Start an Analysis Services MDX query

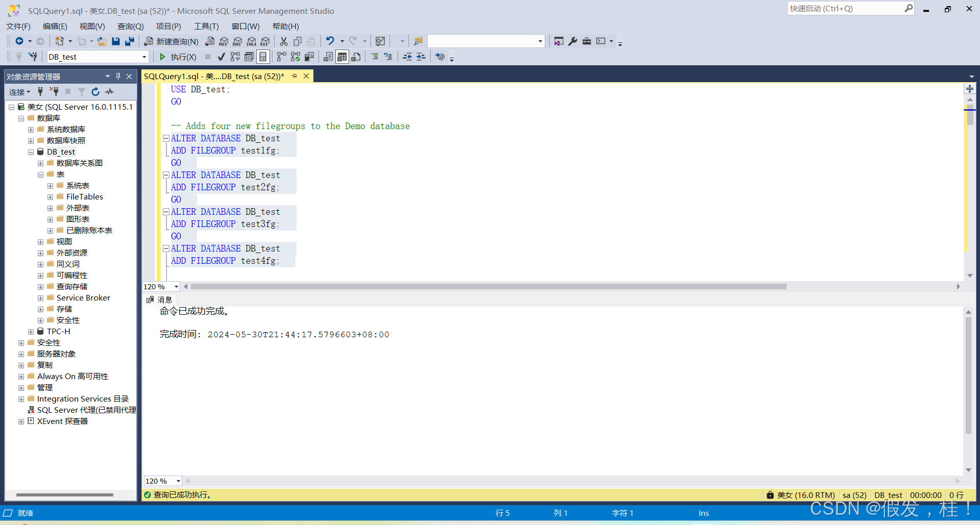pos(224,41)
